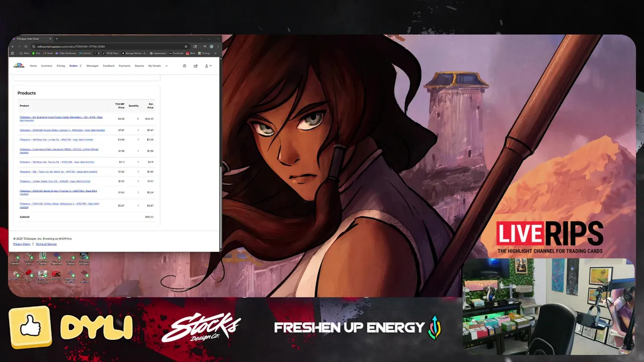
Task: Open the browser extensions icon
Action: (195, 47)
